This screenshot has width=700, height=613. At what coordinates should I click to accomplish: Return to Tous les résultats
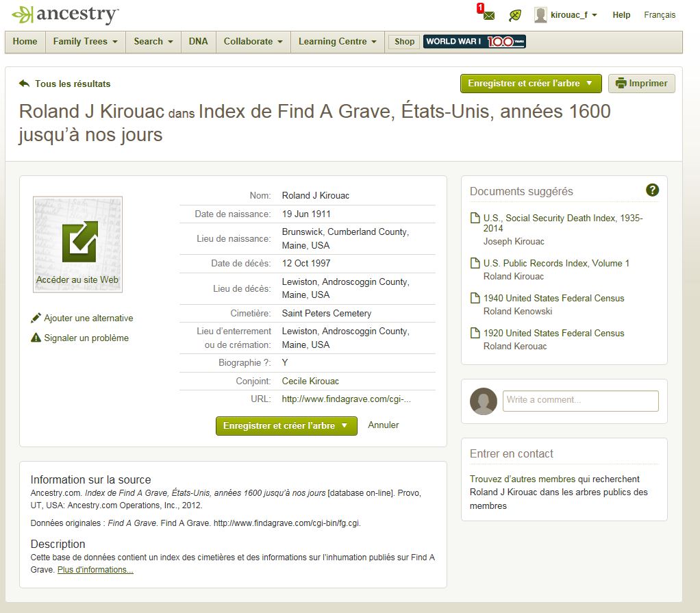pyautogui.click(x=73, y=84)
